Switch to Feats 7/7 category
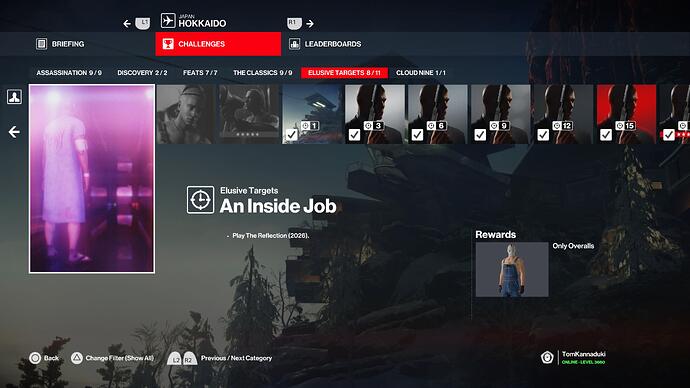690x388 pixels. point(200,73)
